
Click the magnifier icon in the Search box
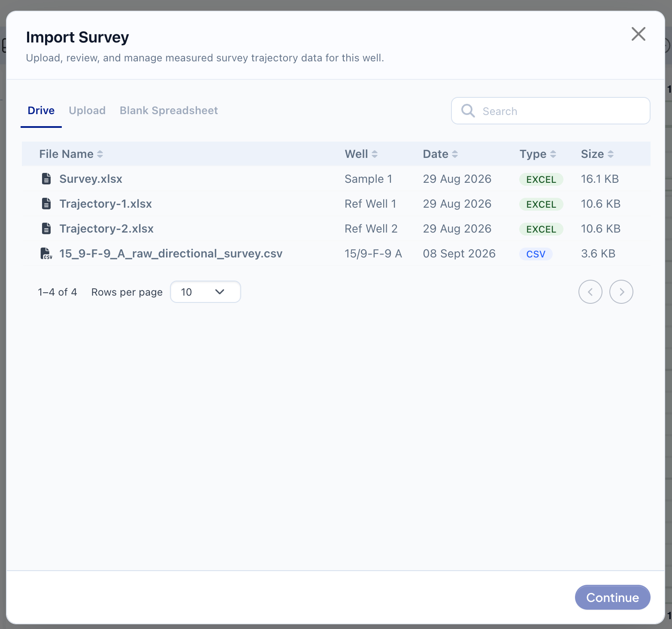pyautogui.click(x=468, y=111)
